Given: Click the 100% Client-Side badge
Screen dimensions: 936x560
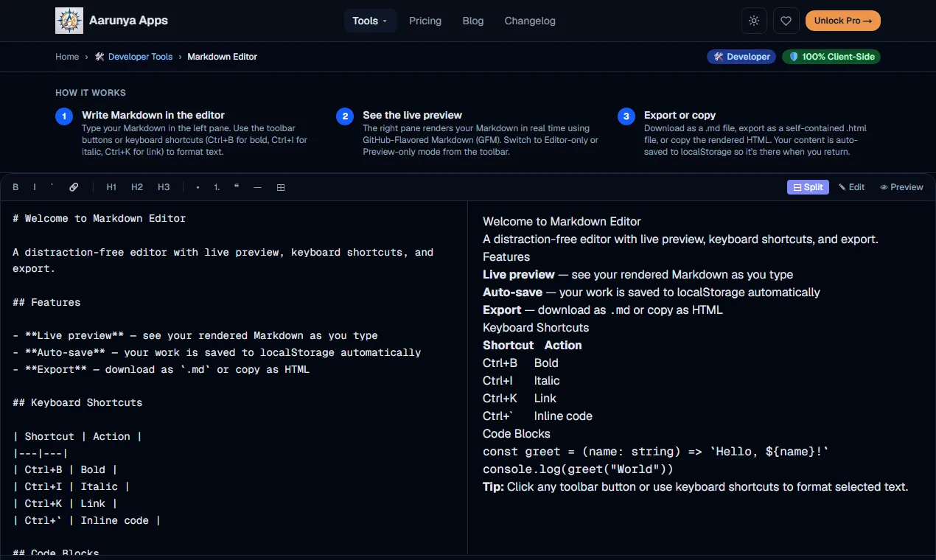Looking at the screenshot, I should click(831, 57).
